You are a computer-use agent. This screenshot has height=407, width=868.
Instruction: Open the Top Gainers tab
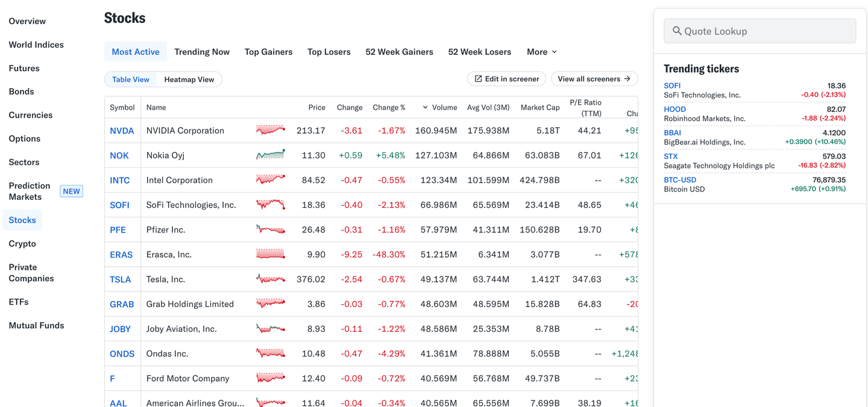pos(268,52)
